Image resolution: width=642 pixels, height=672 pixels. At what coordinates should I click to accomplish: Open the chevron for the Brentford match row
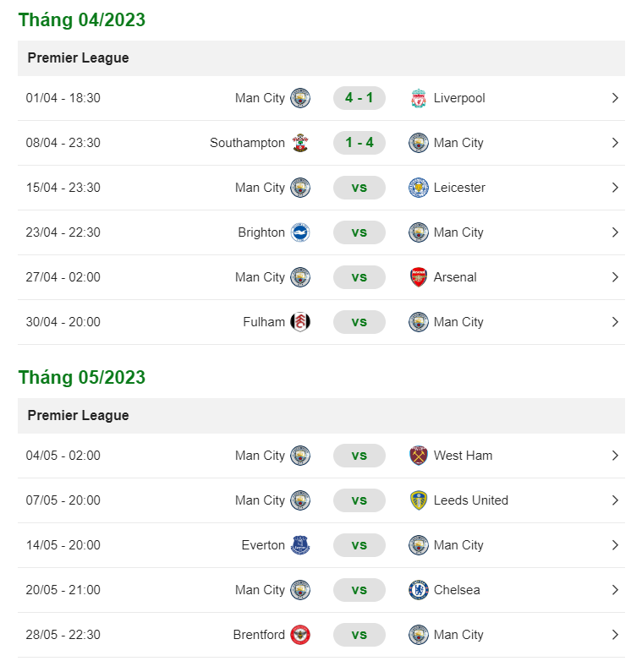click(615, 635)
